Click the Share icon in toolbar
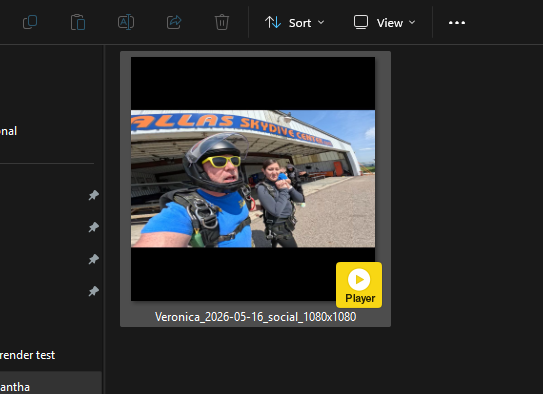The width and height of the screenshot is (543, 394). 174,23
